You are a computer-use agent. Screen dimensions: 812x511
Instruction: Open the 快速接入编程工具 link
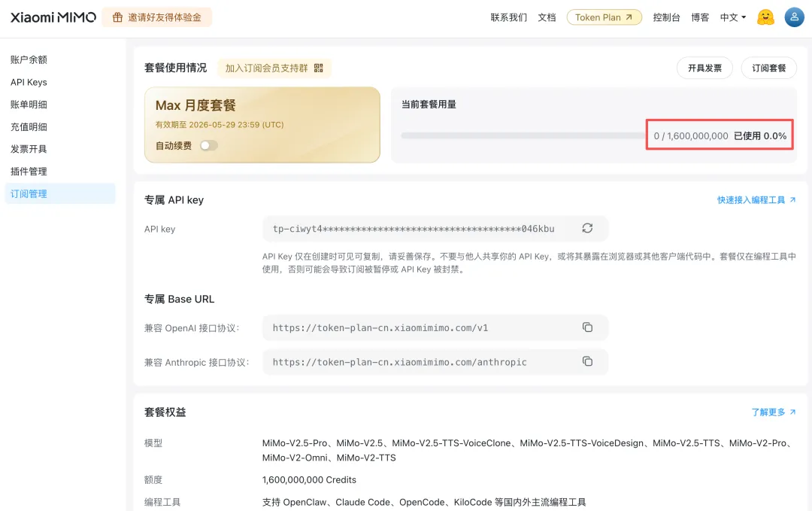[x=756, y=200]
